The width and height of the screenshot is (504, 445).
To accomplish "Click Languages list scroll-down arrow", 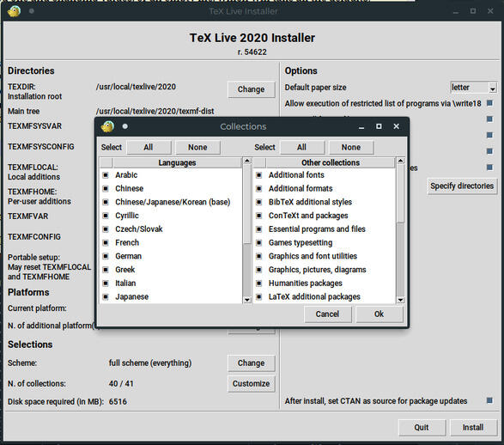I will pos(247,300).
